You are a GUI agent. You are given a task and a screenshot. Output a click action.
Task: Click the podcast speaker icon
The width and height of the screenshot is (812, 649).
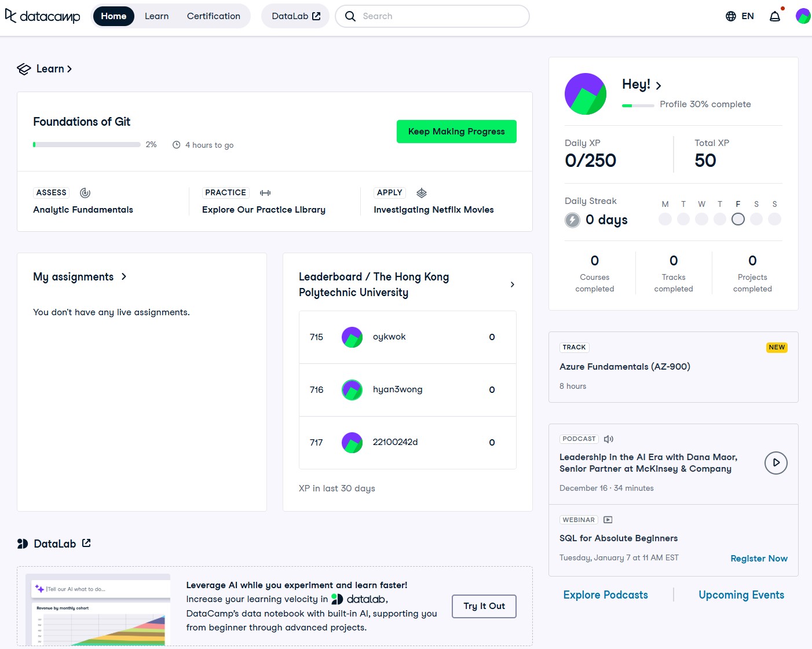[609, 439]
